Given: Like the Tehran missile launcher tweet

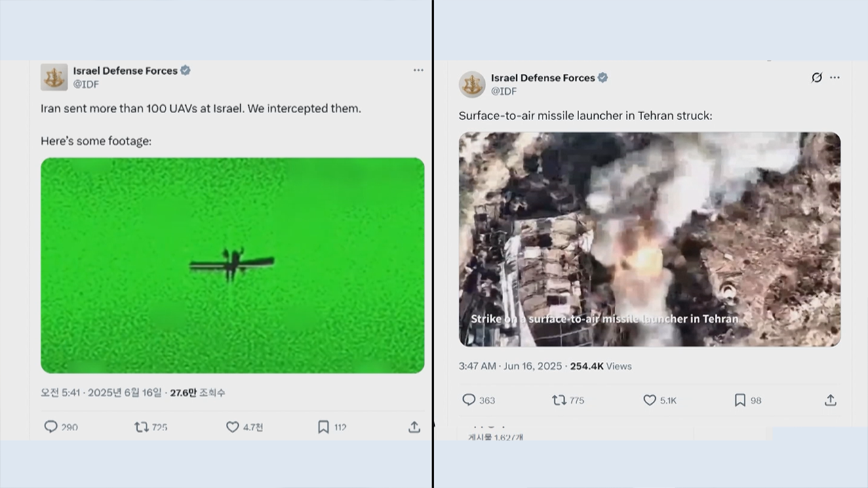Looking at the screenshot, I should click(650, 400).
